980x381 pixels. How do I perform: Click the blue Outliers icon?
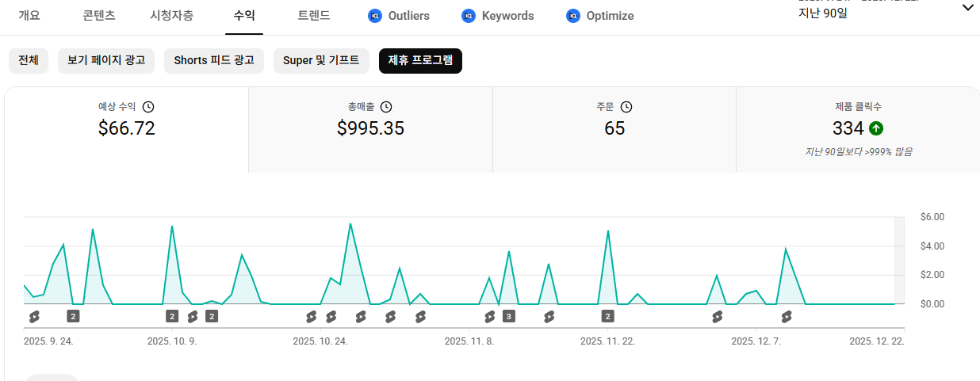tap(375, 16)
